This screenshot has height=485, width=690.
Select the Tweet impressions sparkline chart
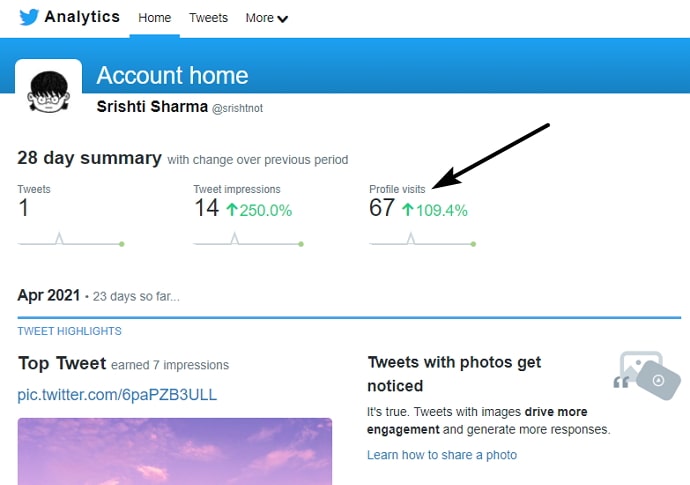tap(249, 239)
